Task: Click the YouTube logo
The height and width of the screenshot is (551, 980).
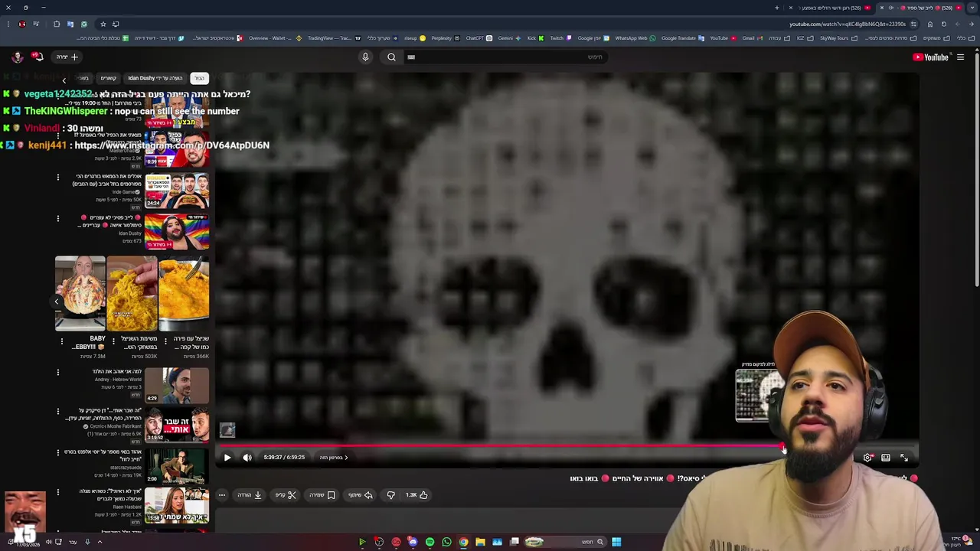Action: point(931,57)
